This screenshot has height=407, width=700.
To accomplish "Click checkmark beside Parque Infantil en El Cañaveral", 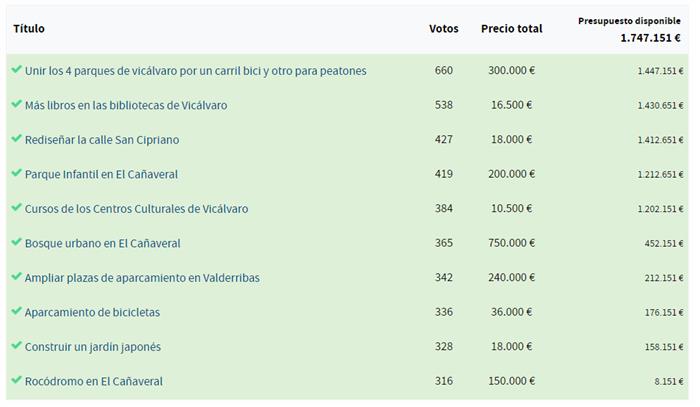I will coord(16,173).
